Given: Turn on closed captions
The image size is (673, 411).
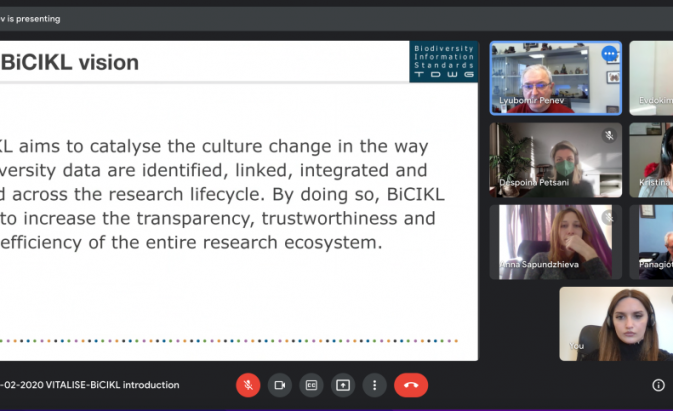Looking at the screenshot, I should pyautogui.click(x=311, y=385).
